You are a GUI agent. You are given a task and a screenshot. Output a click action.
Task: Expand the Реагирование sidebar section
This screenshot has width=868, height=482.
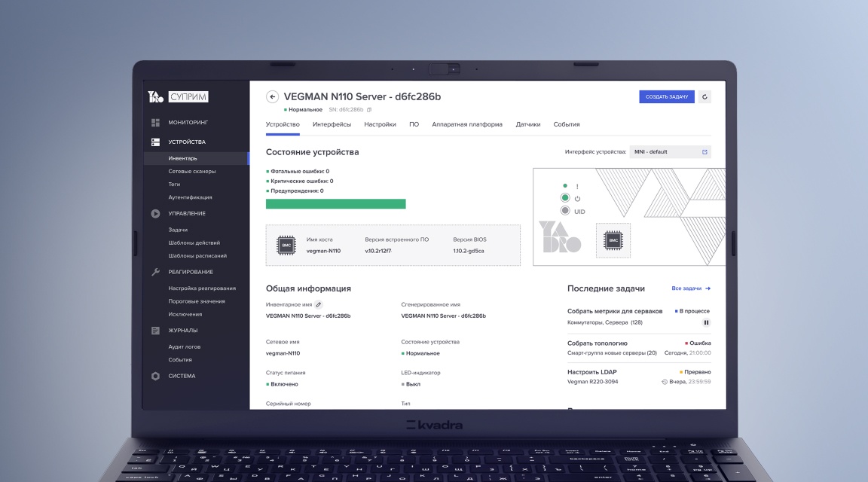pyautogui.click(x=190, y=272)
